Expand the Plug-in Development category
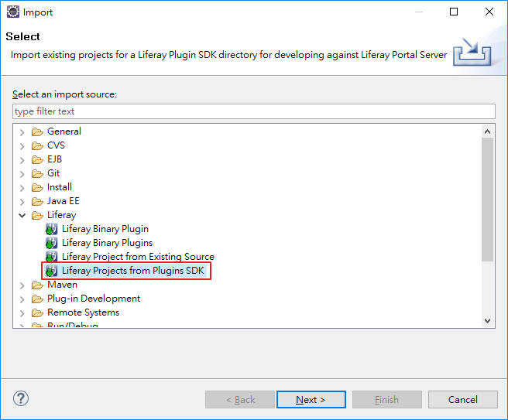This screenshot has width=508, height=420. [x=22, y=299]
